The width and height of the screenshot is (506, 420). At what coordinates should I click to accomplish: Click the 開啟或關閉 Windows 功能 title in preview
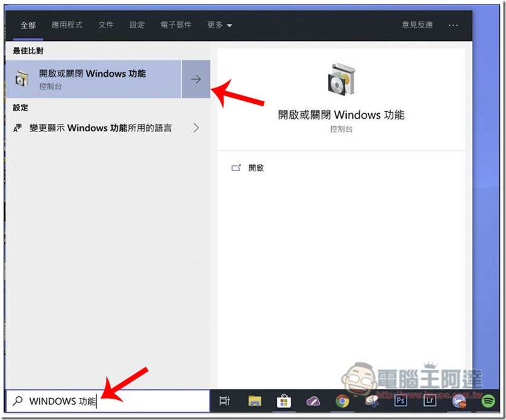(341, 115)
